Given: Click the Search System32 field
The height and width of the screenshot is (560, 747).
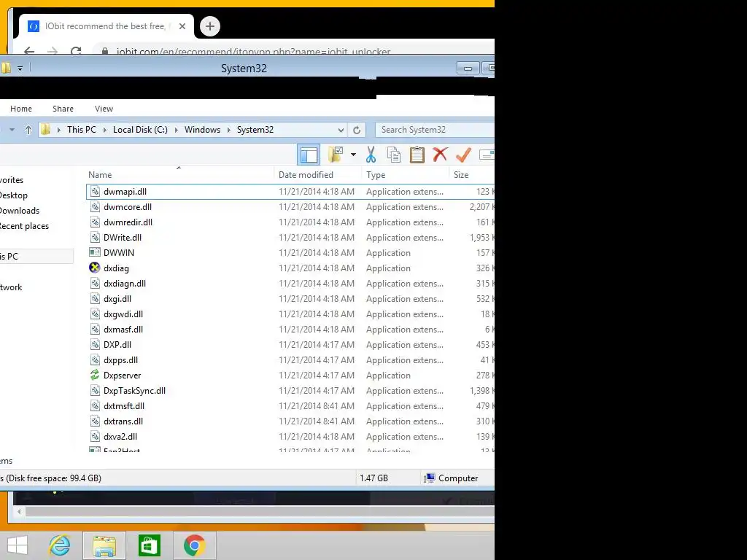Looking at the screenshot, I should 435,130.
